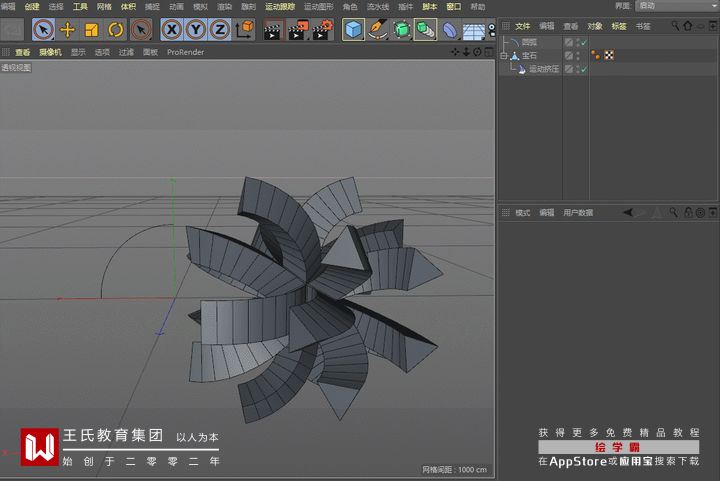Click the Render to Picture Viewer clapperboard
Image resolution: width=720 pixels, height=481 pixels.
(297, 30)
